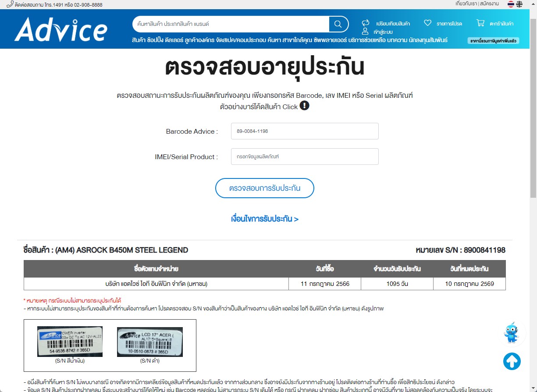The image size is (537, 392).
Task: Click the red หมายเหตุ note text
Action: point(72,300)
